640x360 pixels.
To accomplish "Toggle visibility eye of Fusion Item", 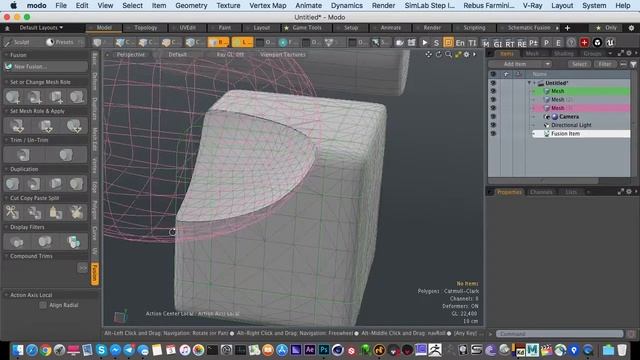I will pos(493,133).
